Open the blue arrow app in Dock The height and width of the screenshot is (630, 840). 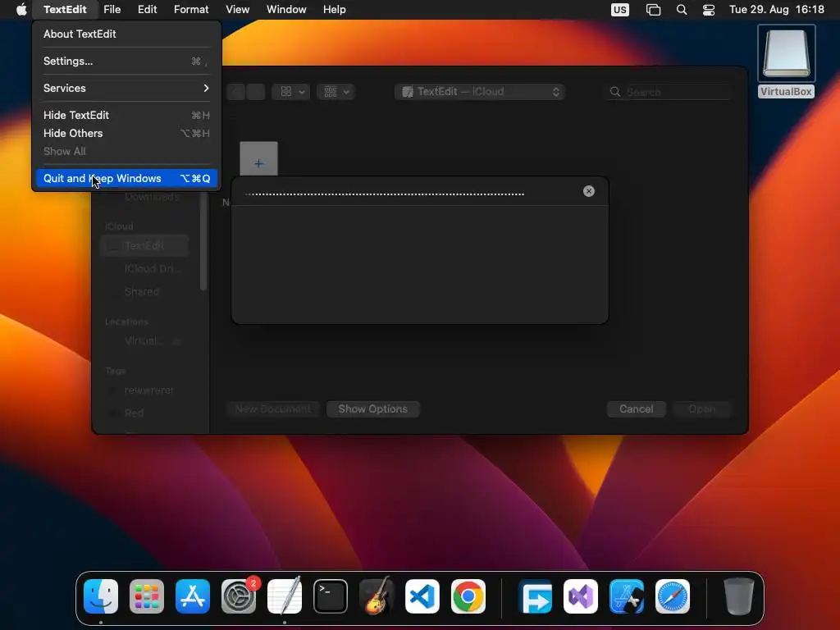coord(535,596)
